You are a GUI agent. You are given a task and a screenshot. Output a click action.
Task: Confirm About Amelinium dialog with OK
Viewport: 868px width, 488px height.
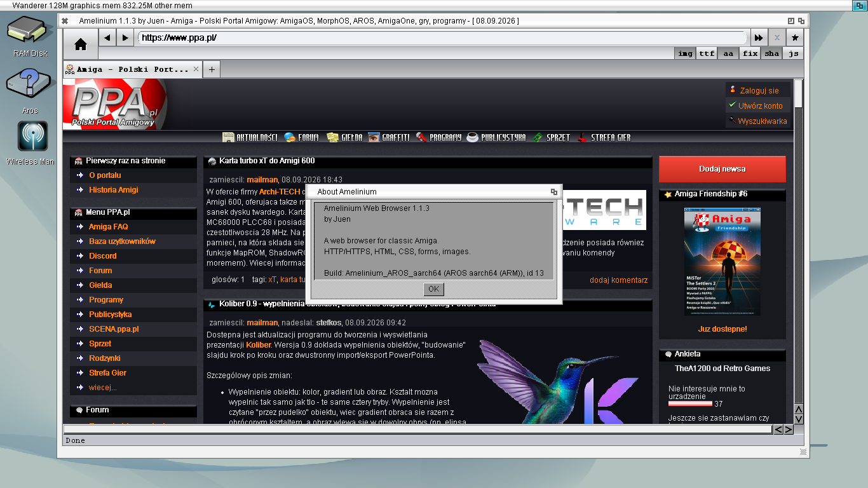pos(434,289)
